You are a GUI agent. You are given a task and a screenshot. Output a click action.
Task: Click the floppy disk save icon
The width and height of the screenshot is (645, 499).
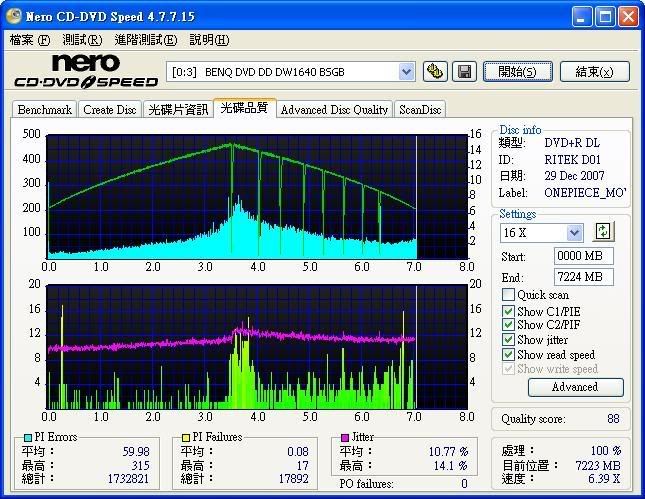click(x=463, y=71)
